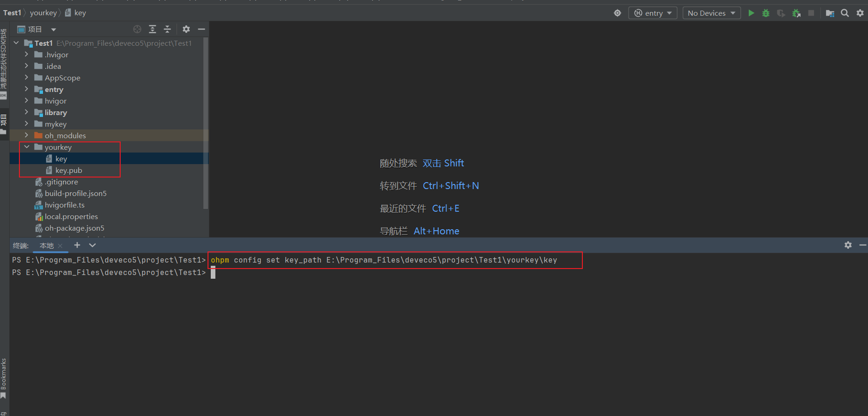Open project structure folder icon in toolbar
868x416 pixels.
pos(830,13)
